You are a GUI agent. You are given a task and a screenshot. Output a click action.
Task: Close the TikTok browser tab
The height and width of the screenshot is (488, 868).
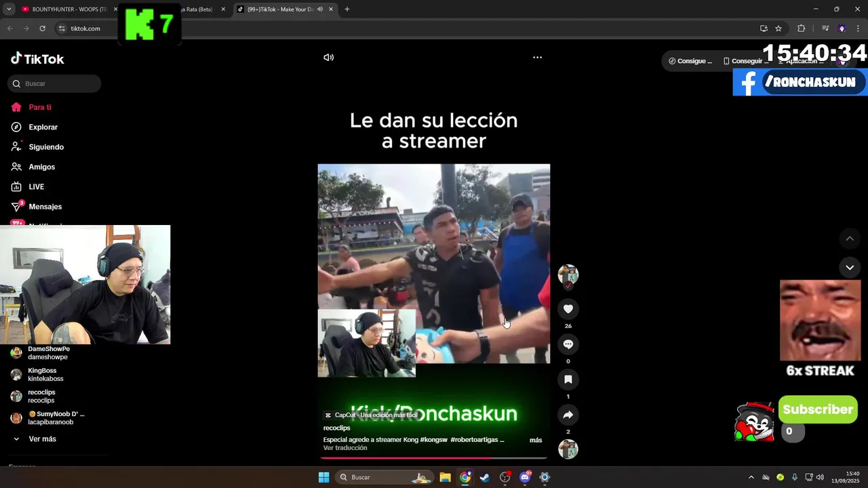pos(330,9)
